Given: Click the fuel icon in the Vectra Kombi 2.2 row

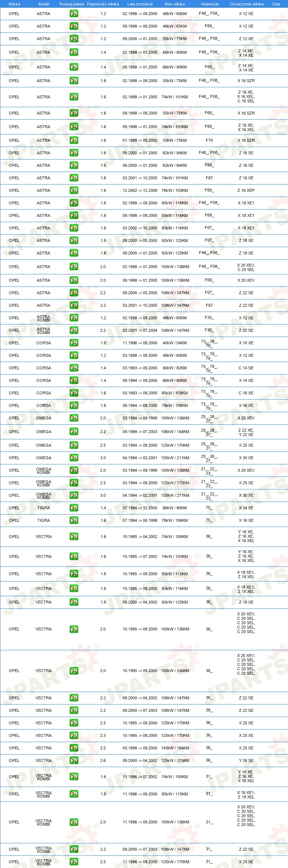Looking at the screenshot, I should (74, 849).
